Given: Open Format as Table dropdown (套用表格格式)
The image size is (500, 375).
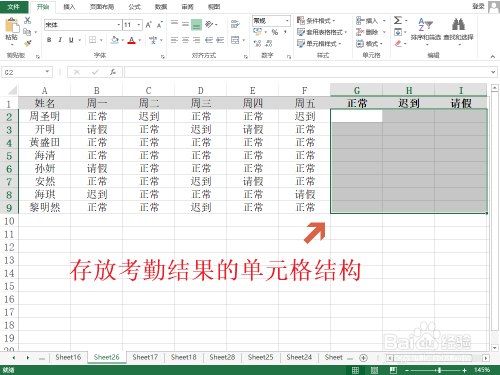Looking at the screenshot, I should [322, 32].
